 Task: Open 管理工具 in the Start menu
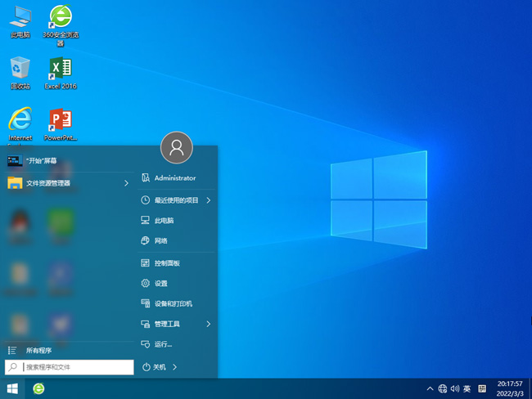coord(177,324)
